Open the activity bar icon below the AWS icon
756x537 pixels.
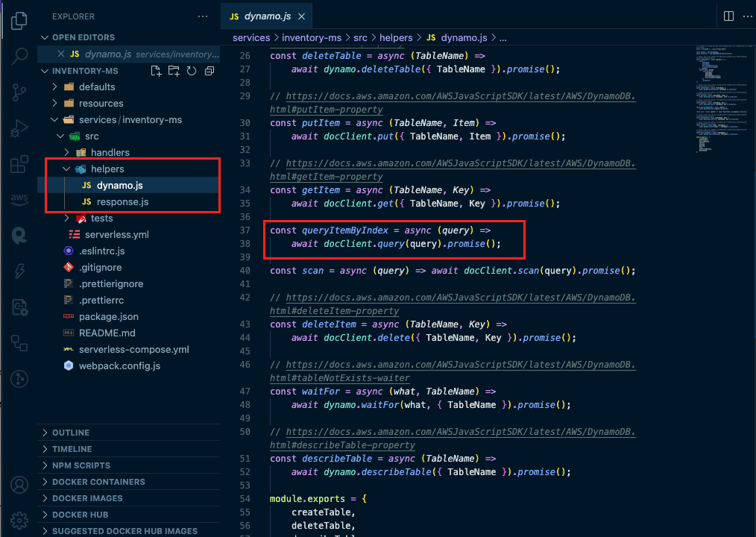[19, 236]
